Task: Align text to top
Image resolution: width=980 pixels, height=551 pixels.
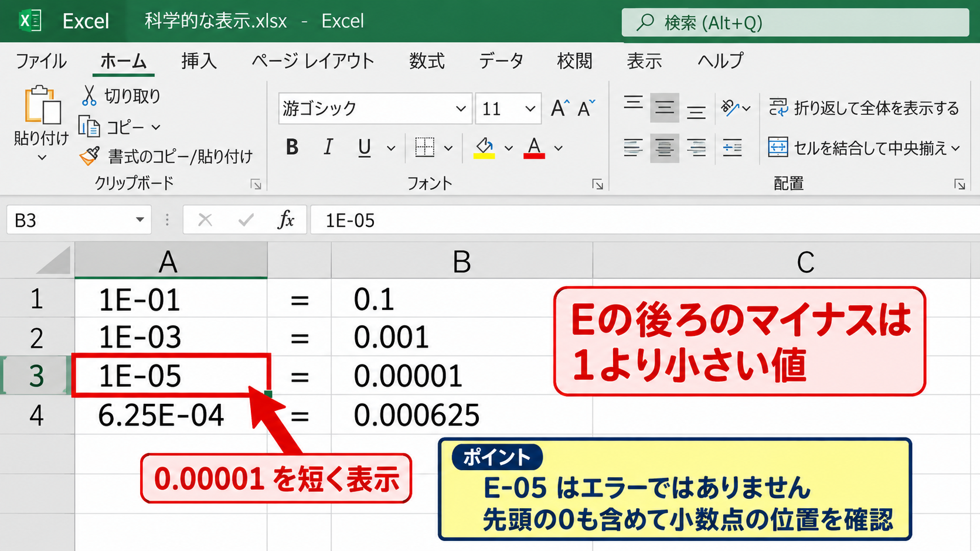Action: (x=633, y=104)
